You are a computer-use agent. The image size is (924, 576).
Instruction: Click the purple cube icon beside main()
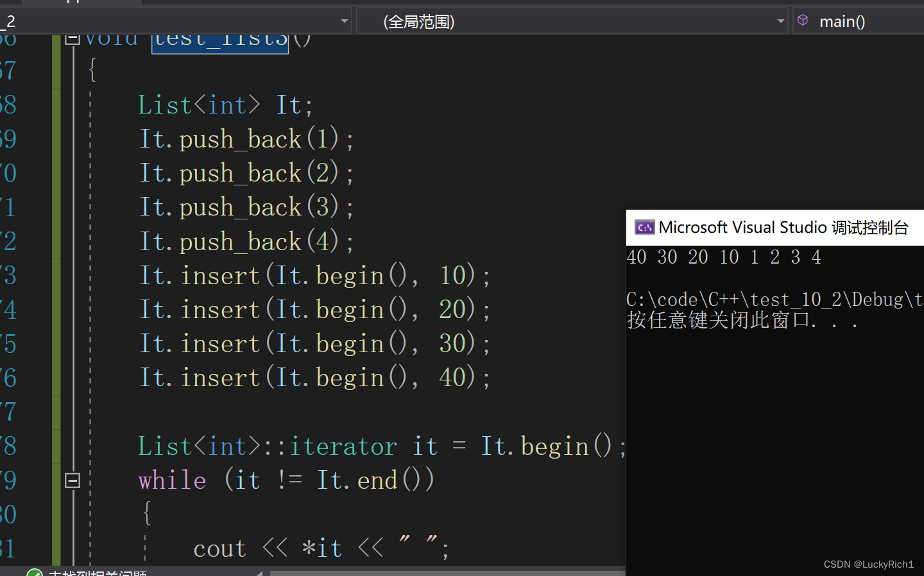click(x=803, y=21)
